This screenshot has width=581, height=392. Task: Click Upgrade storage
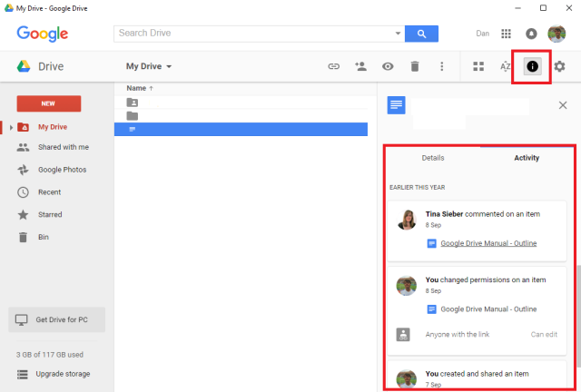63,374
